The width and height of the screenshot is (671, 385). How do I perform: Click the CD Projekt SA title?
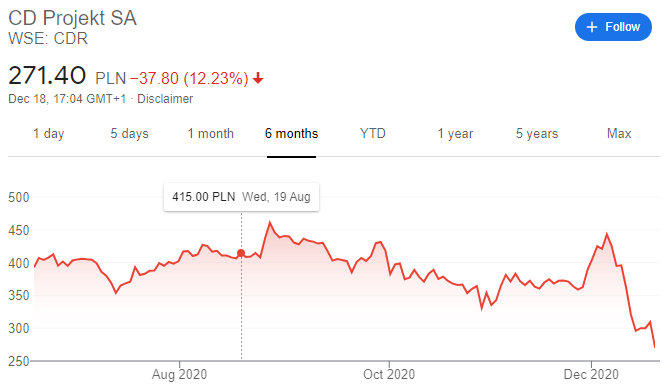(x=72, y=18)
